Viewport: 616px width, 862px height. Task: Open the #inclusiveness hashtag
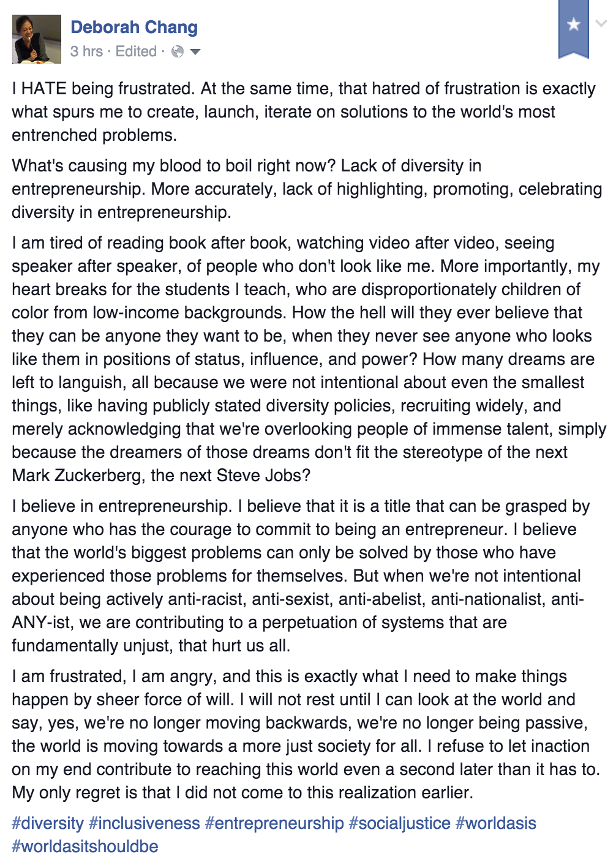[145, 823]
